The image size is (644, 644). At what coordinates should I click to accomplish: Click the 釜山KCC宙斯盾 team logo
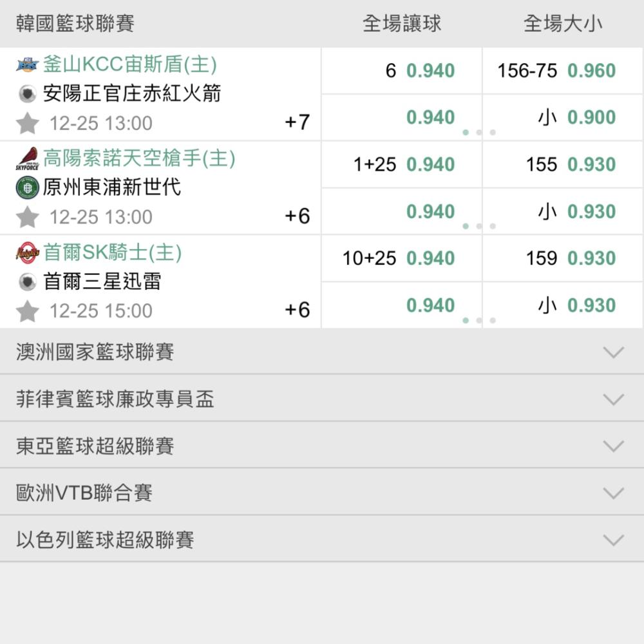point(28,64)
